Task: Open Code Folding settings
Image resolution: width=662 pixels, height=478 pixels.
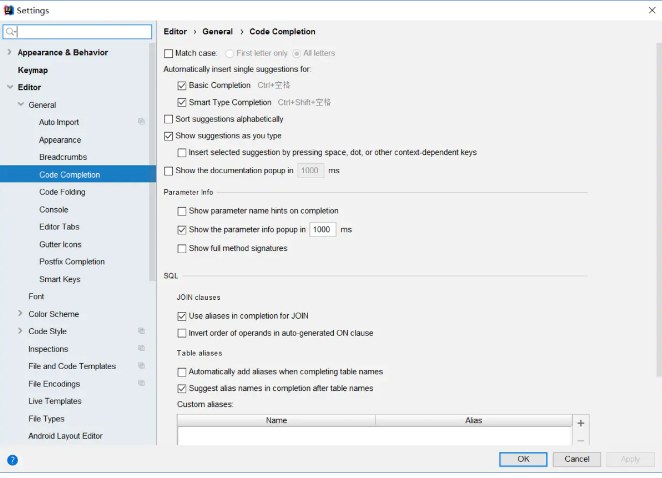Action: pyautogui.click(x=62, y=192)
